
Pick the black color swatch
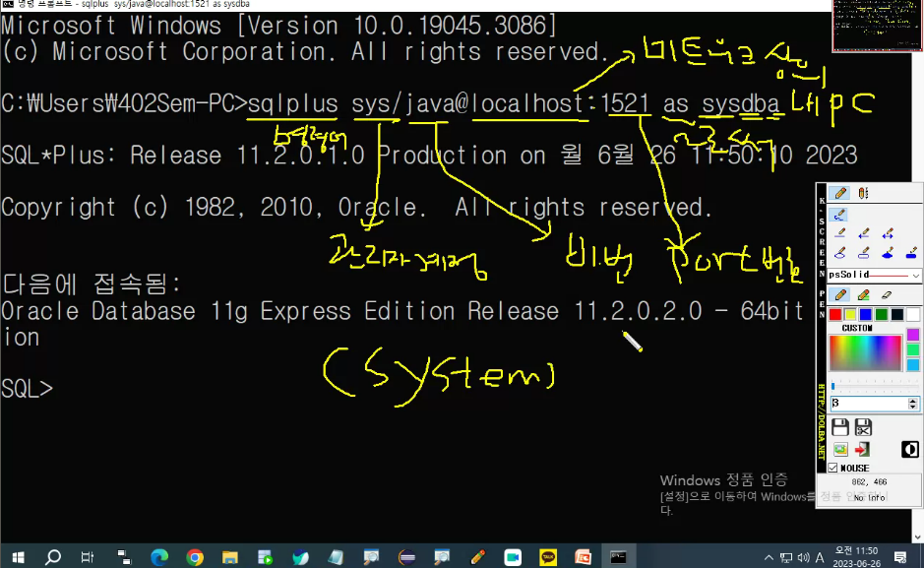(x=896, y=314)
